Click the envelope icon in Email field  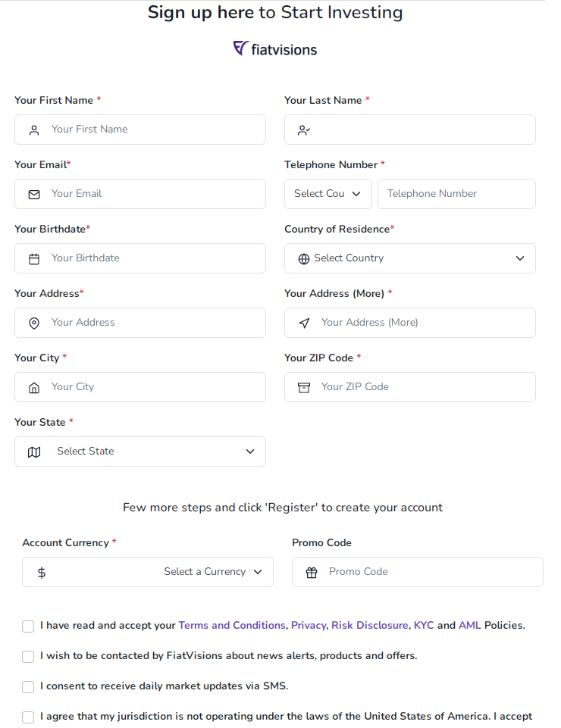(x=34, y=195)
